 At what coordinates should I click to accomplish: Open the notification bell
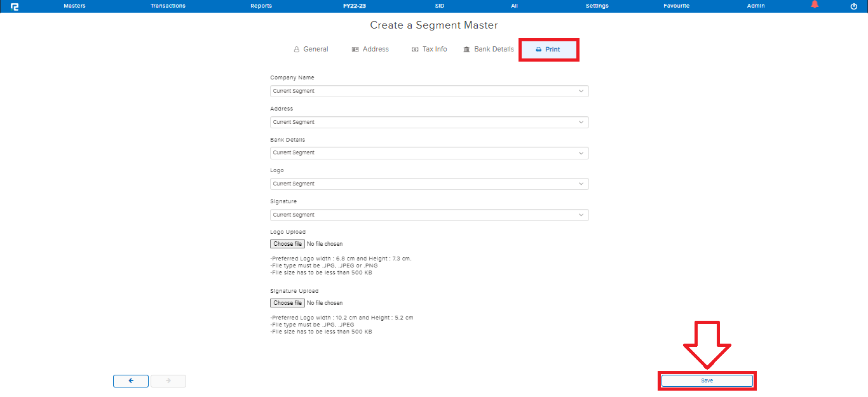tap(815, 6)
